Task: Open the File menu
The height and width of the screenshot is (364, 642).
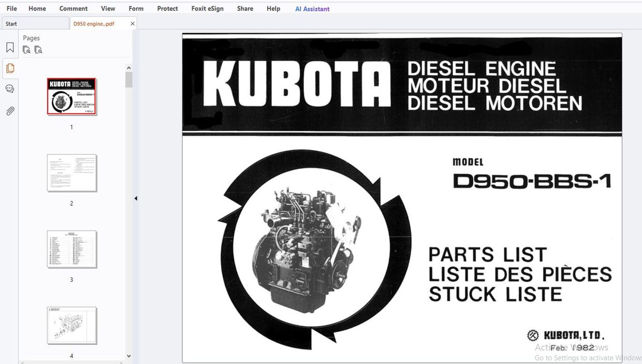Action: (x=11, y=8)
